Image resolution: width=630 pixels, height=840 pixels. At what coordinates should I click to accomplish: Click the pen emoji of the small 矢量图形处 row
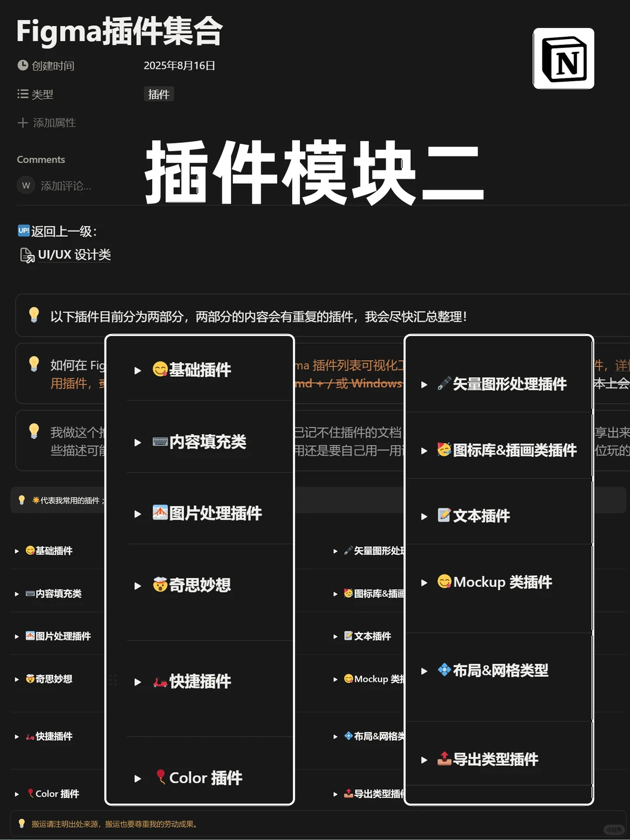coord(348,550)
